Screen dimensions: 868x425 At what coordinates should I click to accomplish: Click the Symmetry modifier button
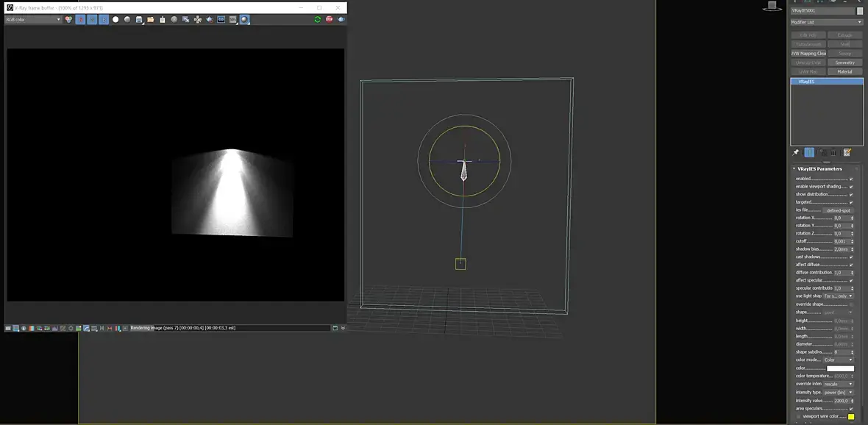click(844, 63)
